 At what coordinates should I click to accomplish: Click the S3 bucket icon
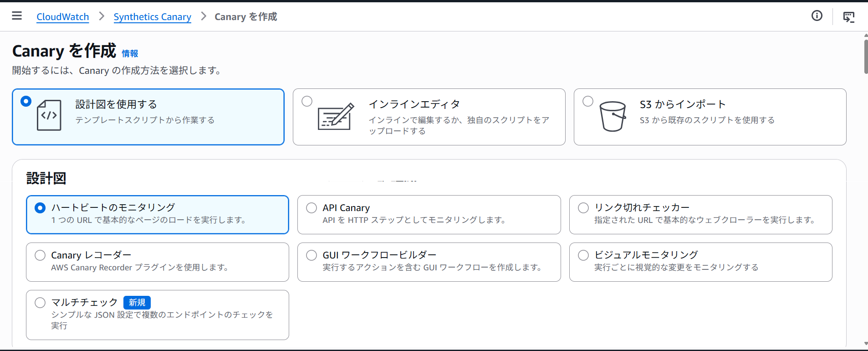click(x=613, y=117)
